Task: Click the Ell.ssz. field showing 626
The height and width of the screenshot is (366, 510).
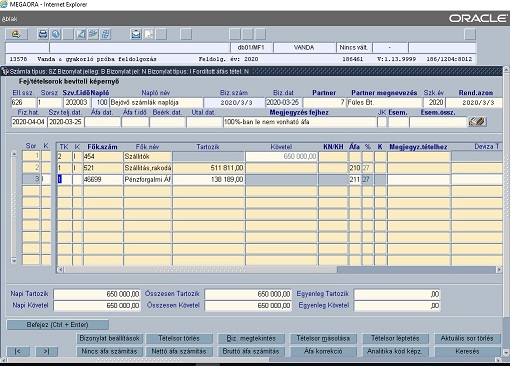Action: point(23,102)
